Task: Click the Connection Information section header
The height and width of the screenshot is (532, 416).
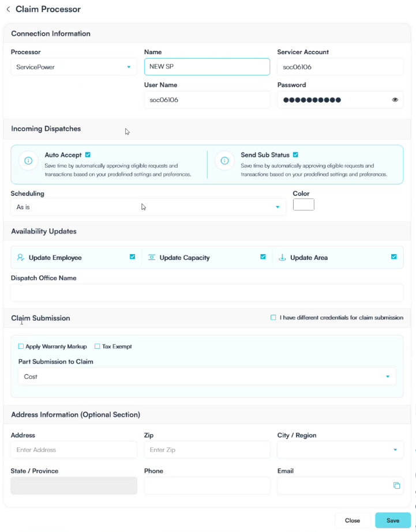Action: click(51, 33)
